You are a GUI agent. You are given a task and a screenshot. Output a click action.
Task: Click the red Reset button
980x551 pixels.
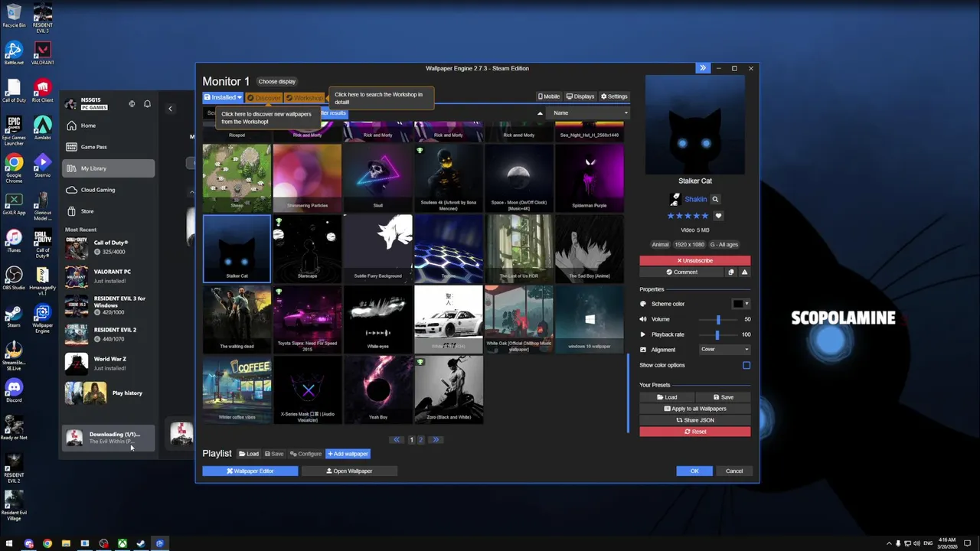point(695,432)
